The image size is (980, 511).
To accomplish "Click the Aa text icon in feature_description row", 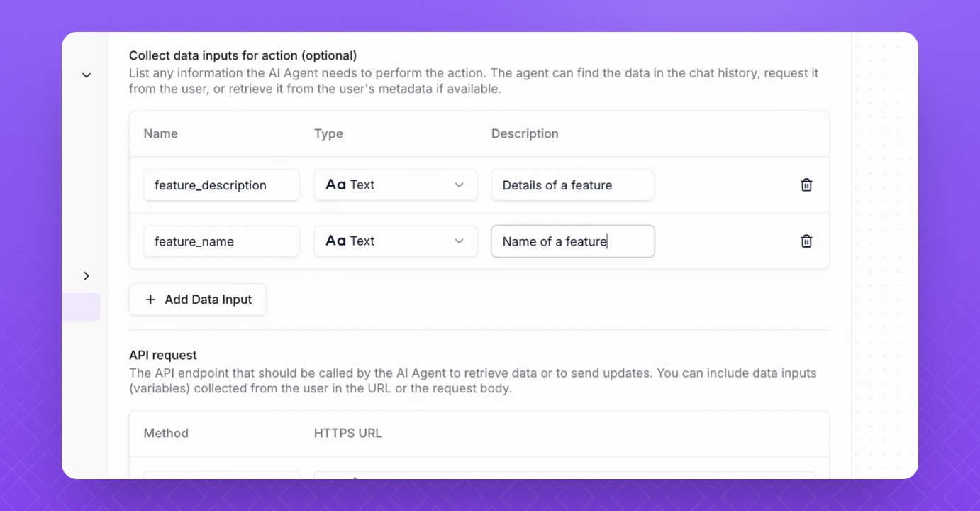I will coord(335,185).
